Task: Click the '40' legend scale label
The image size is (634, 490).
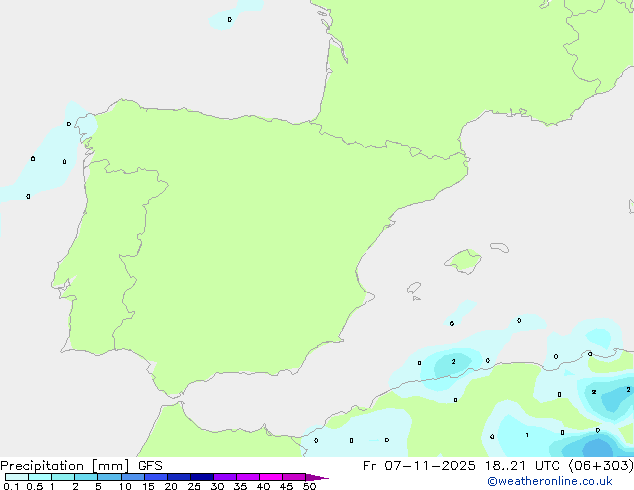Action: point(263,486)
